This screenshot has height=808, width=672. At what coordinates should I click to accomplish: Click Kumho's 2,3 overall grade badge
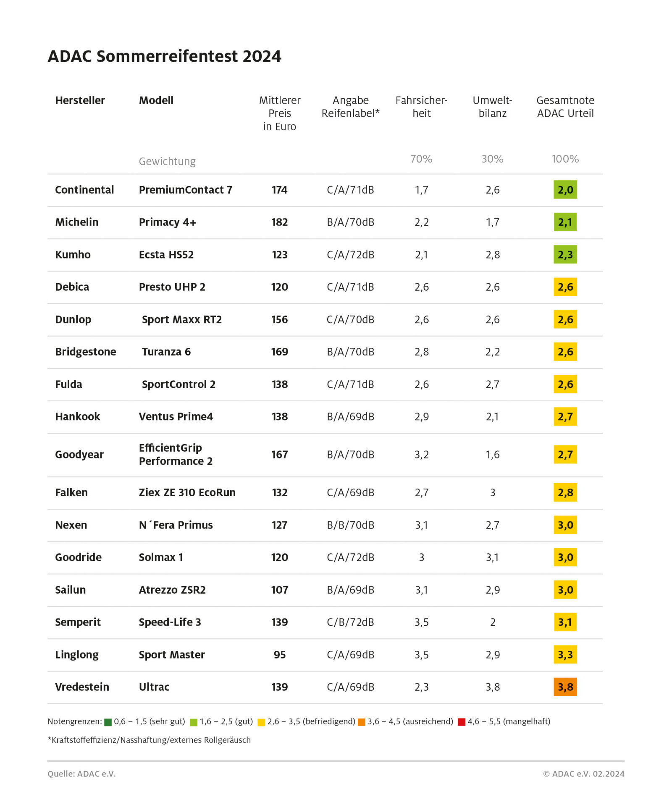[x=565, y=255]
